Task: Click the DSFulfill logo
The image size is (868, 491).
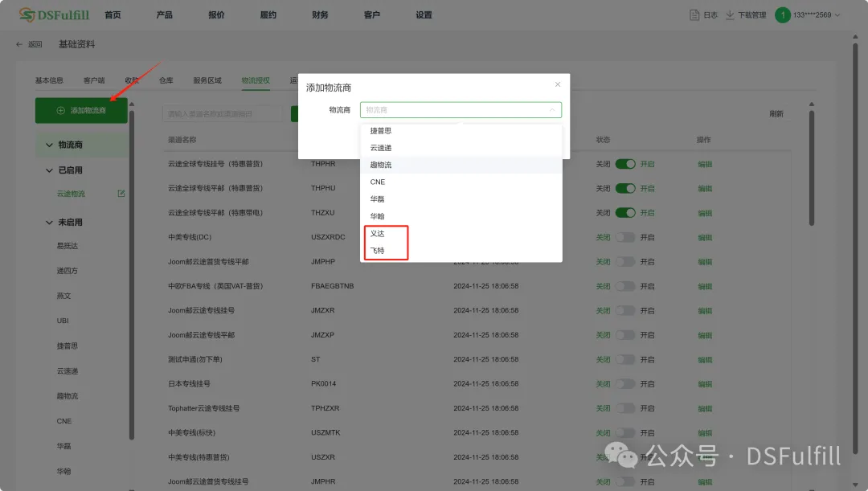Action: [x=54, y=15]
